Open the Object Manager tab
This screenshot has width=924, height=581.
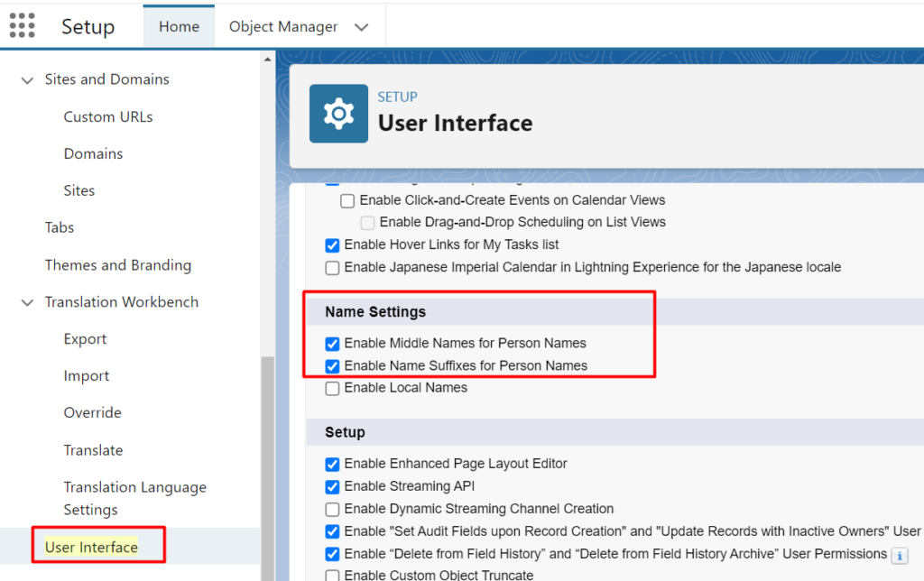click(x=283, y=27)
